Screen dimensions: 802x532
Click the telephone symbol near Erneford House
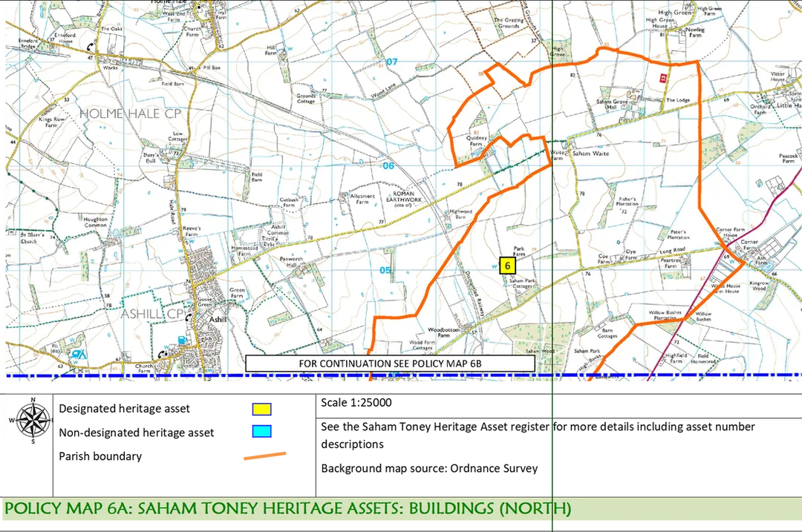(91, 47)
